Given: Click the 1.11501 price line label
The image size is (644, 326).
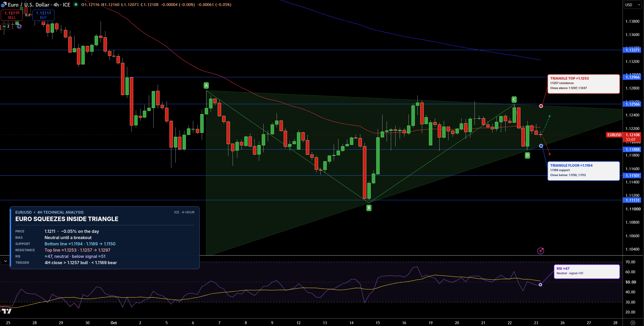Looking at the screenshot, I should (x=633, y=175).
